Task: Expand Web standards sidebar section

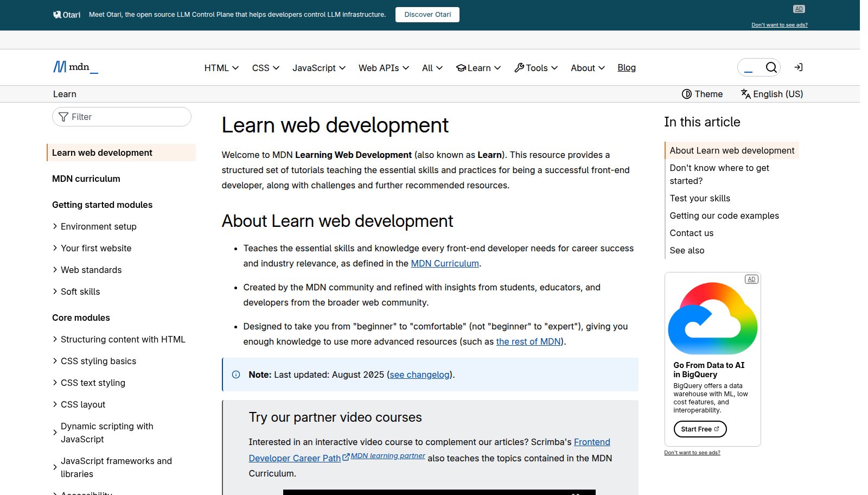Action: pos(87,270)
